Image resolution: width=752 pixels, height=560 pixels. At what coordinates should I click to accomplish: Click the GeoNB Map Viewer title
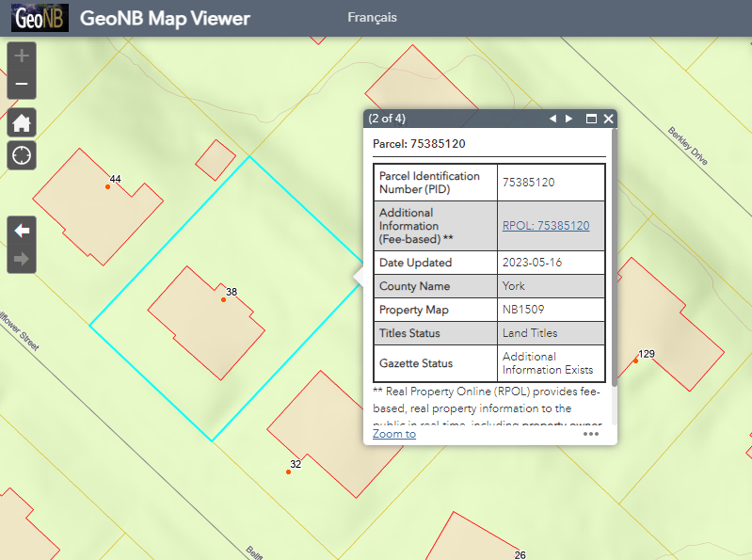165,18
